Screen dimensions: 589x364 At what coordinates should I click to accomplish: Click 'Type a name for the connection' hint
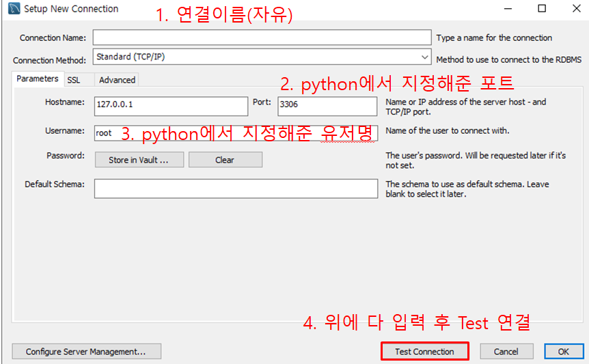tap(494, 38)
